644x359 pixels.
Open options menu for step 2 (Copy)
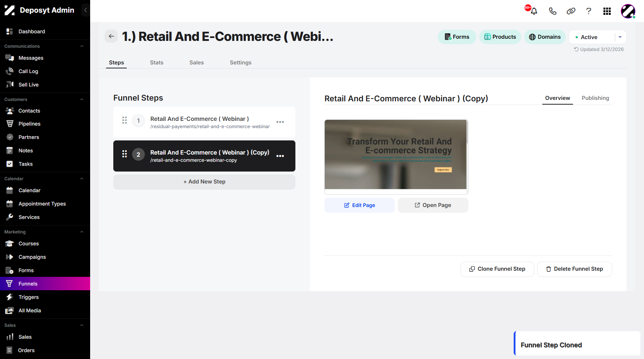280,156
